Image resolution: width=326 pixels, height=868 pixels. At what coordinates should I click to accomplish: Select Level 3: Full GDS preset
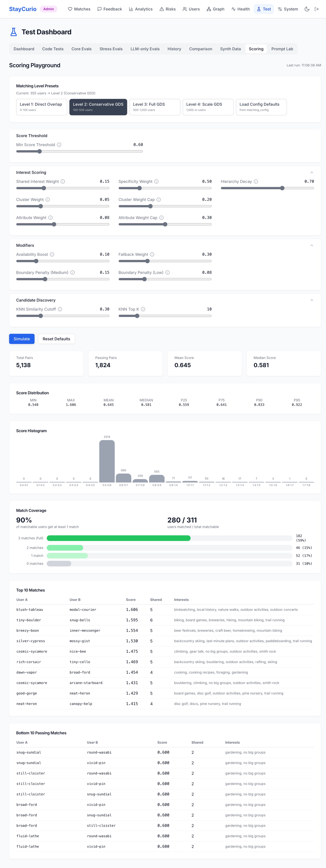(155, 107)
